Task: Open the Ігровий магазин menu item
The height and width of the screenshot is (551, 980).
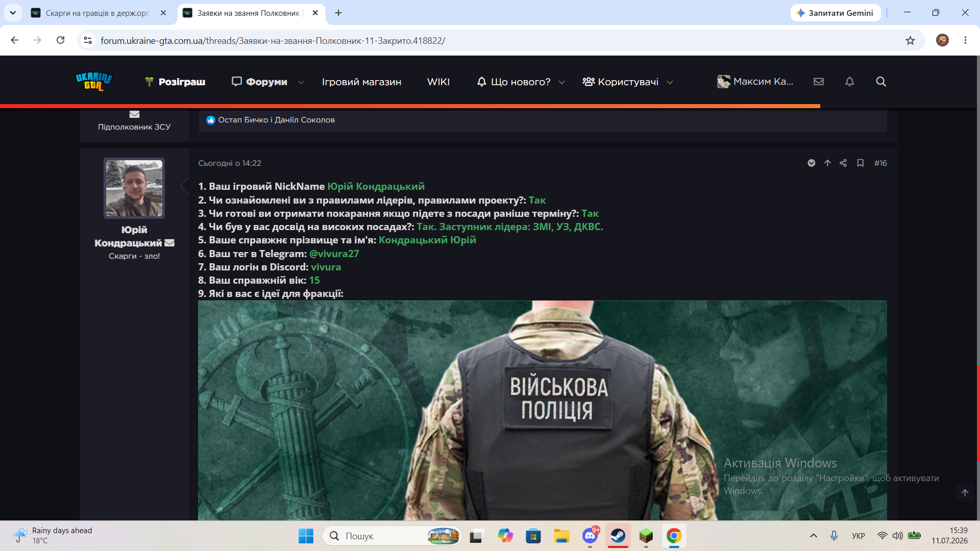Action: [361, 82]
